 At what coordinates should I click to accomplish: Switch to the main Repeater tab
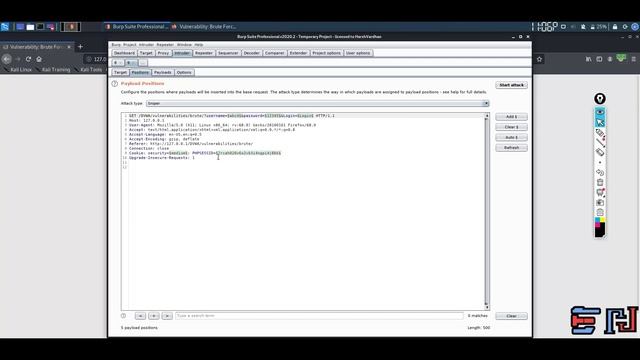tap(204, 53)
